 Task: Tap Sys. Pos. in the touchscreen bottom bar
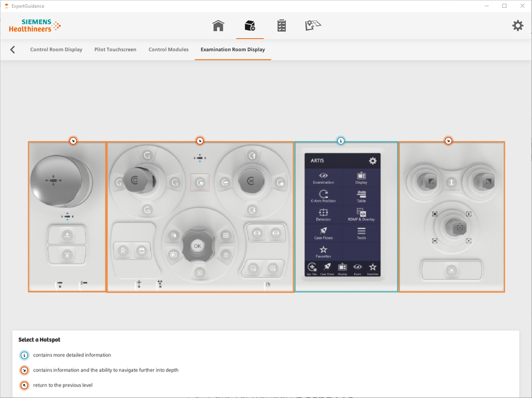coord(312,268)
